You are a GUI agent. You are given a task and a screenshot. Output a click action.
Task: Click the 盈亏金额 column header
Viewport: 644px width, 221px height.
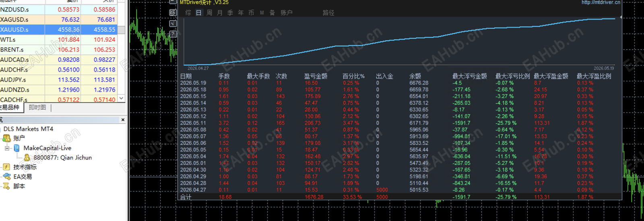point(316,76)
